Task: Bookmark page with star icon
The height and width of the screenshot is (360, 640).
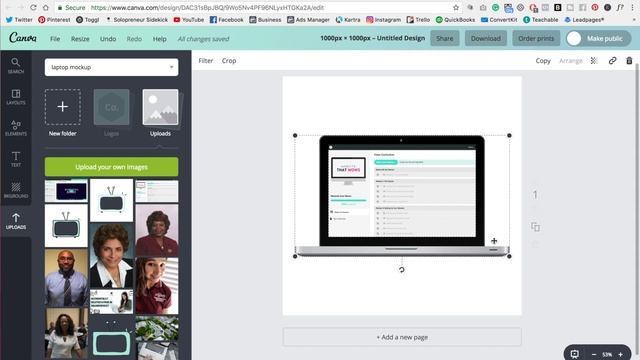Action: coord(456,7)
